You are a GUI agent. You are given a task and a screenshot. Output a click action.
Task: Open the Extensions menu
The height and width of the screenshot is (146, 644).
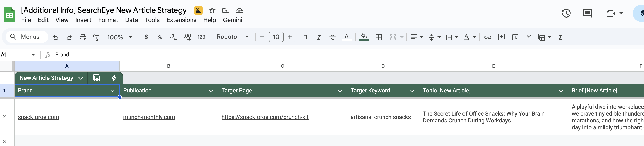(181, 20)
